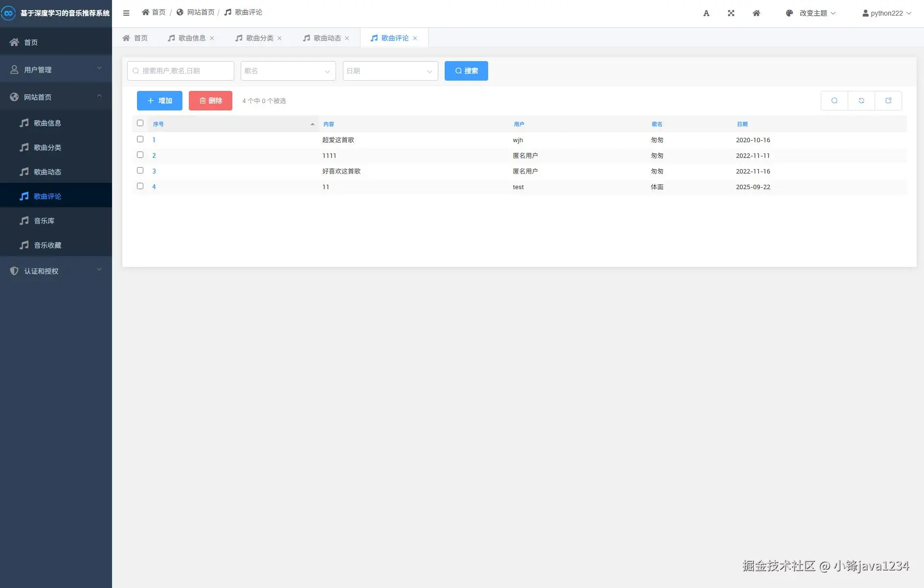
Task: Select 歌曲评论 in the sidebar
Action: 56,196
